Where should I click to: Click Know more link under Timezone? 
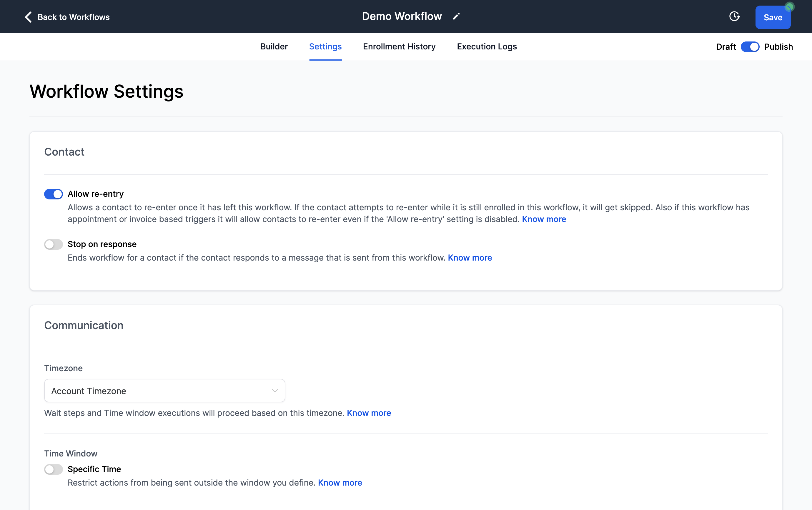point(369,413)
